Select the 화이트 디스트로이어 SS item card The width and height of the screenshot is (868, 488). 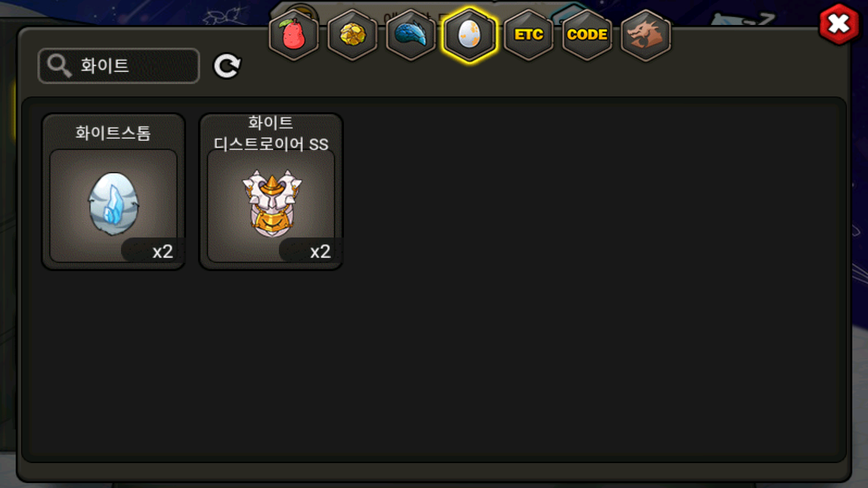pos(271,191)
